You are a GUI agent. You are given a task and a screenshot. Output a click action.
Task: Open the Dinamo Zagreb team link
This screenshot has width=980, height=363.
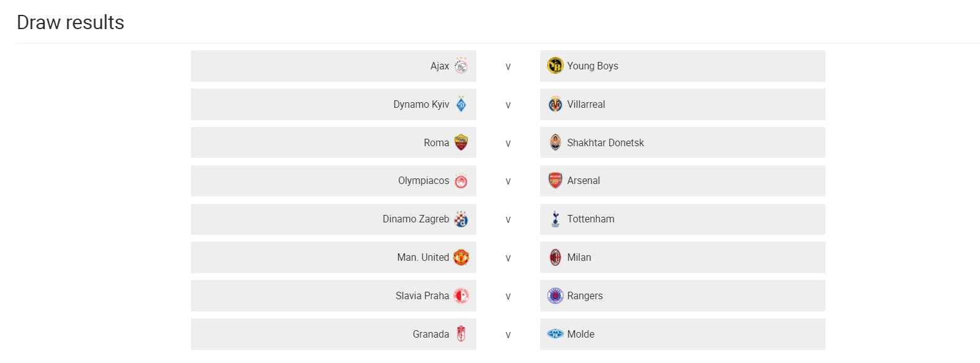416,219
